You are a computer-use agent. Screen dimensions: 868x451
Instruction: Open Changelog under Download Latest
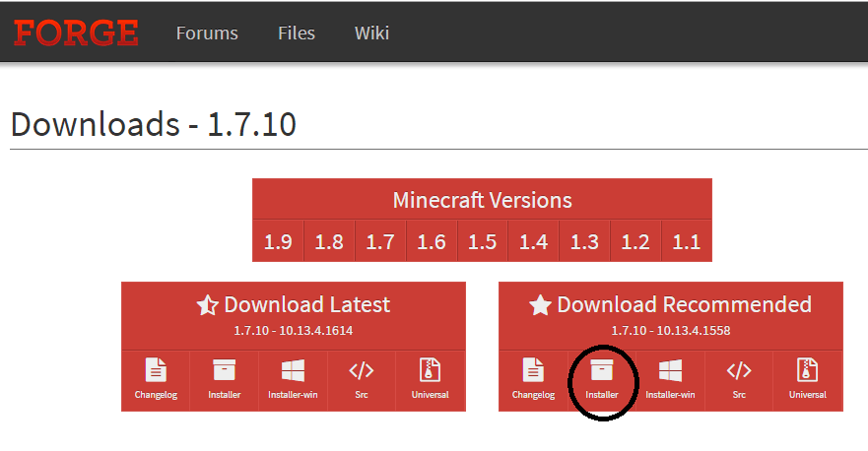156,380
